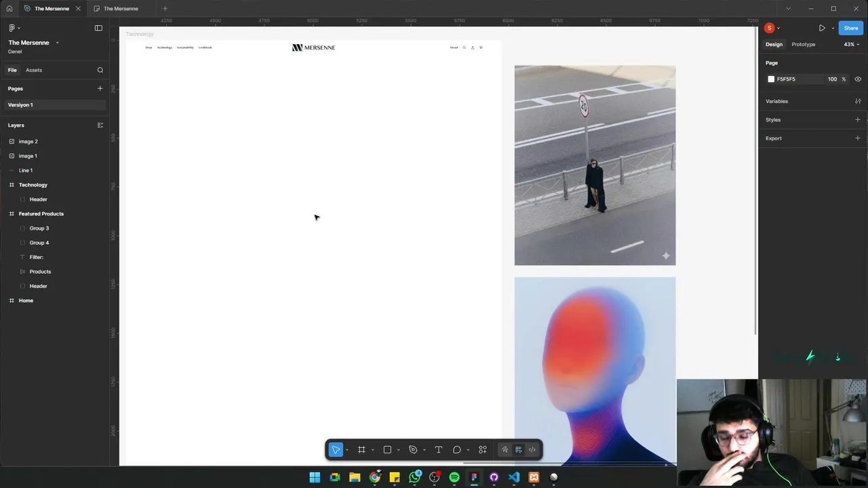This screenshot has height=488, width=868.
Task: Click the Home icon tab
Action: [9, 8]
